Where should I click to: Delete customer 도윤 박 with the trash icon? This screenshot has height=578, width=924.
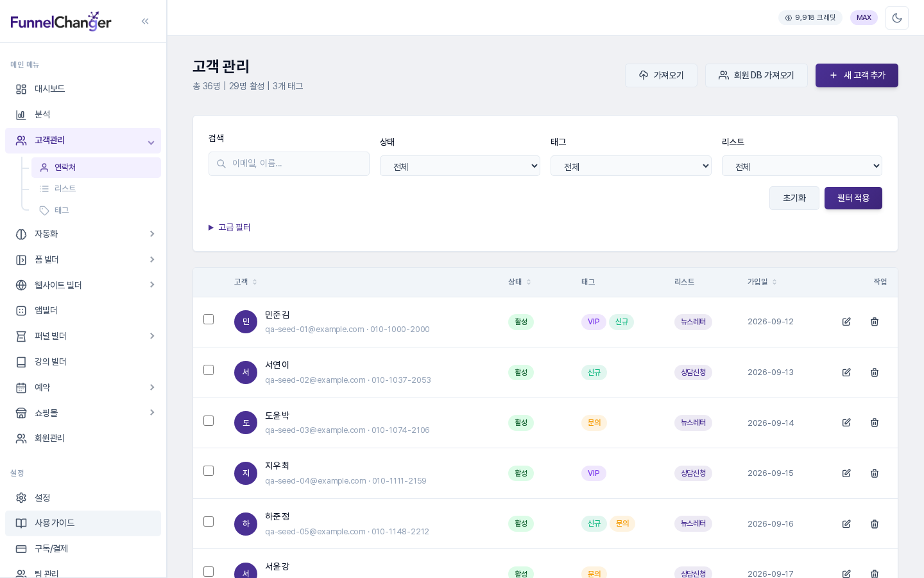click(875, 423)
